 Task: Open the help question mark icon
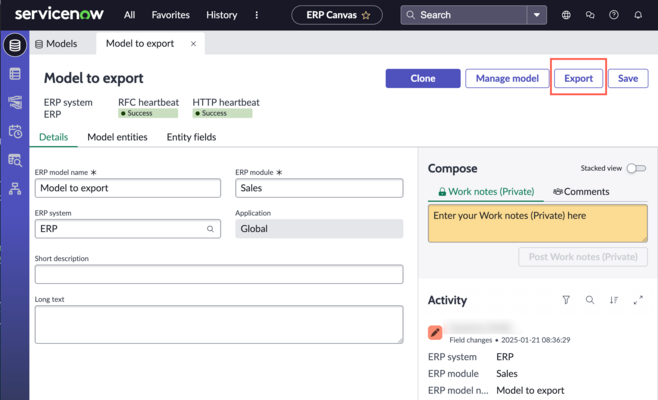(x=614, y=15)
